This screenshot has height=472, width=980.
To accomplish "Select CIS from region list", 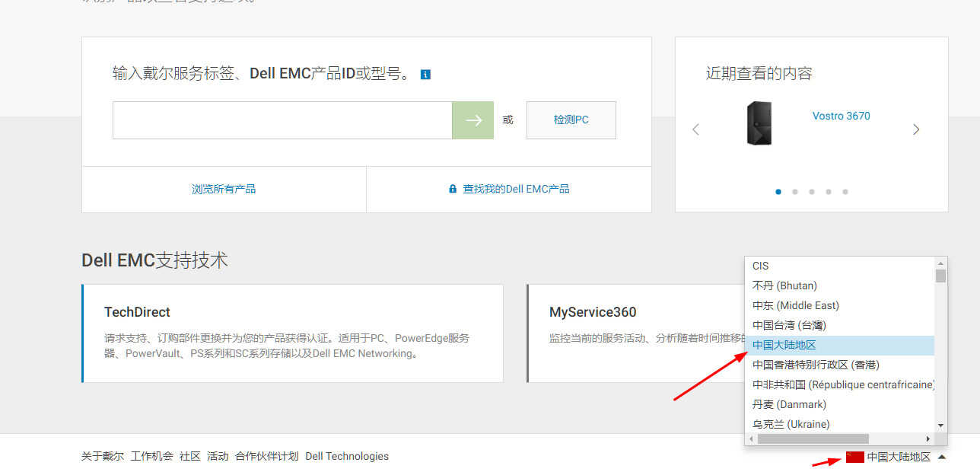I will (839, 266).
